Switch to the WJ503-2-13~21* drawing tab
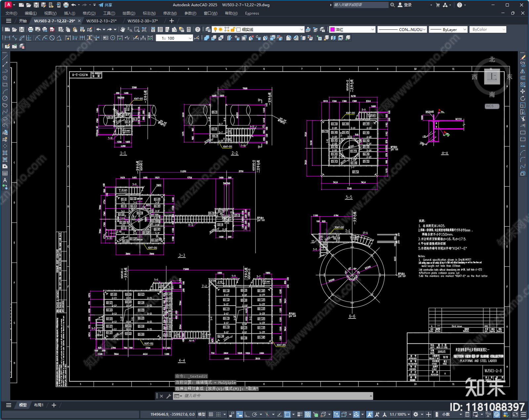This screenshot has width=529, height=420. (x=102, y=21)
